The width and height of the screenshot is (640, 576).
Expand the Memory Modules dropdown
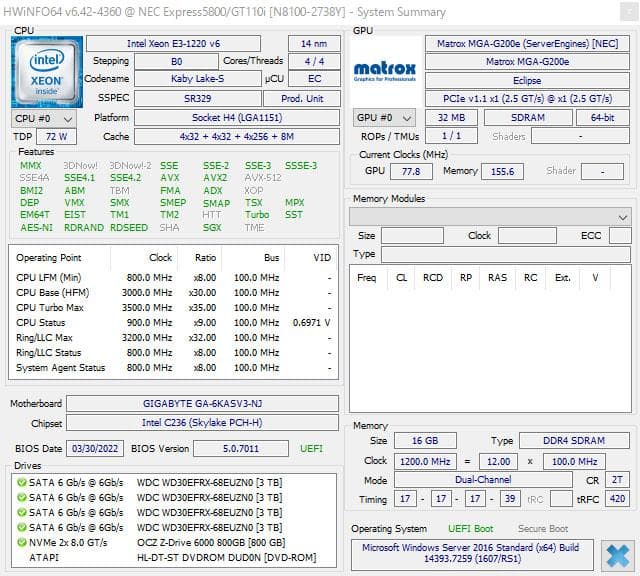tap(490, 217)
